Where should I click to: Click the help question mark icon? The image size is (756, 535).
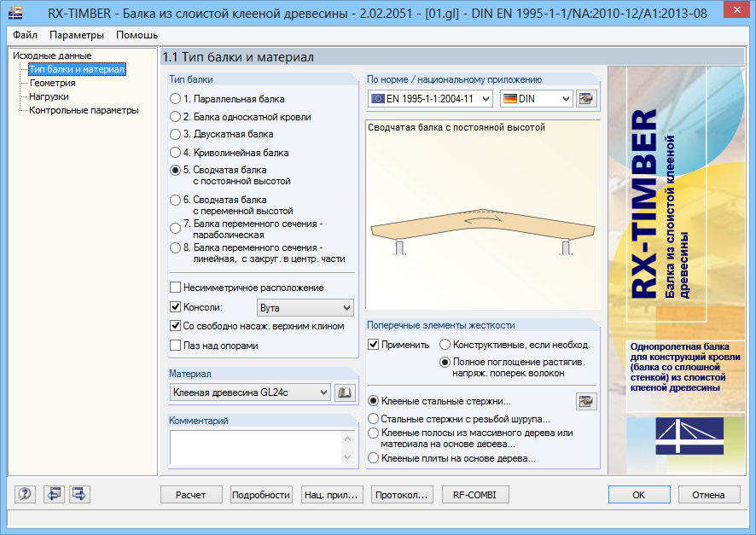25,494
